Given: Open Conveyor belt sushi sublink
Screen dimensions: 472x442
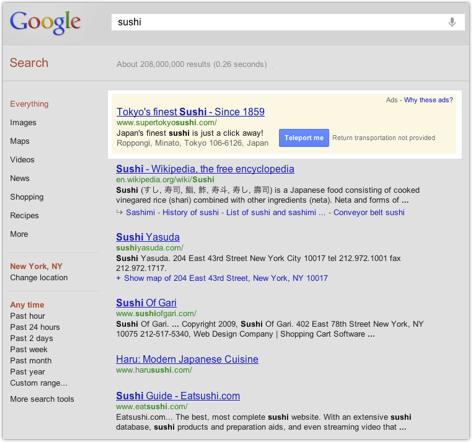Looking at the screenshot, I should (369, 212).
